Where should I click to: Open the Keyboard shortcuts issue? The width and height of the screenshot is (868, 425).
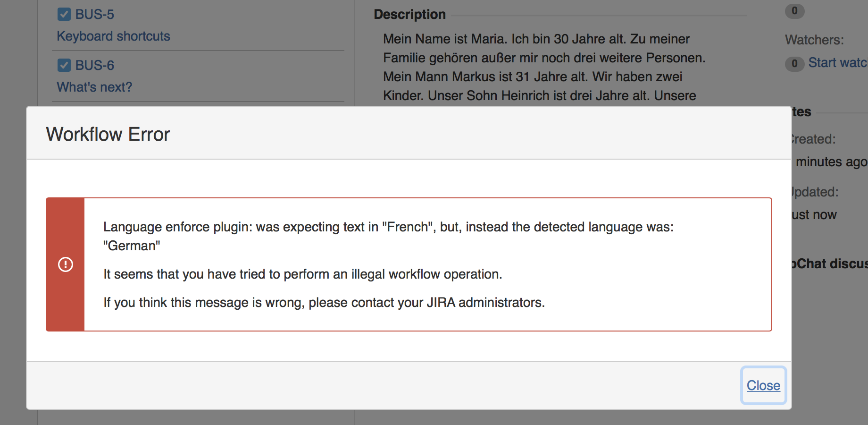tap(113, 36)
